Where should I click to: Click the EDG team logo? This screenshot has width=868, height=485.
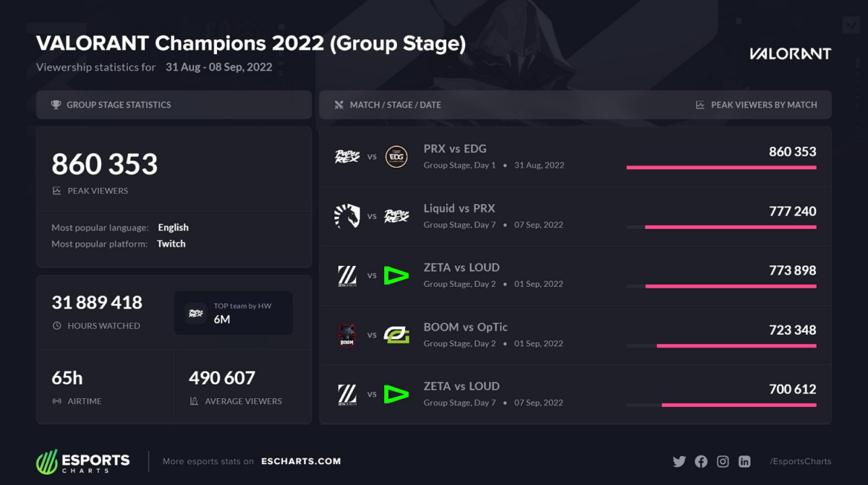[x=396, y=156]
